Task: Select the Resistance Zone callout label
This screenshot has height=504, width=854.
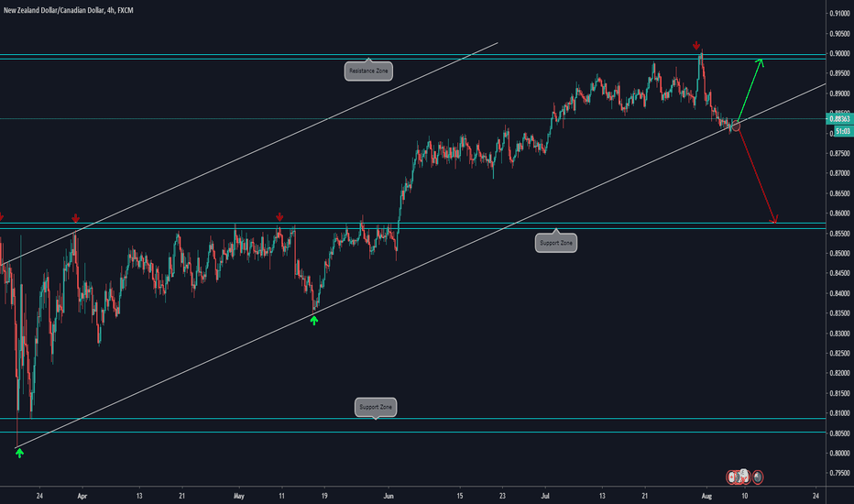Action: (x=368, y=71)
